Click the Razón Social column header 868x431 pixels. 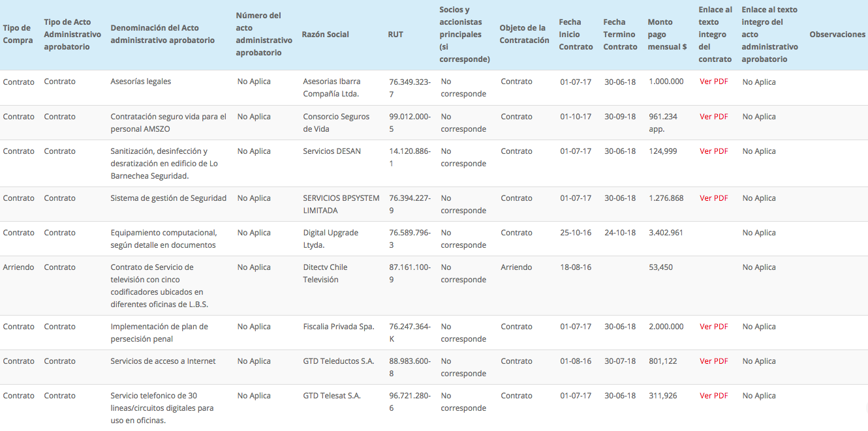[x=325, y=35]
